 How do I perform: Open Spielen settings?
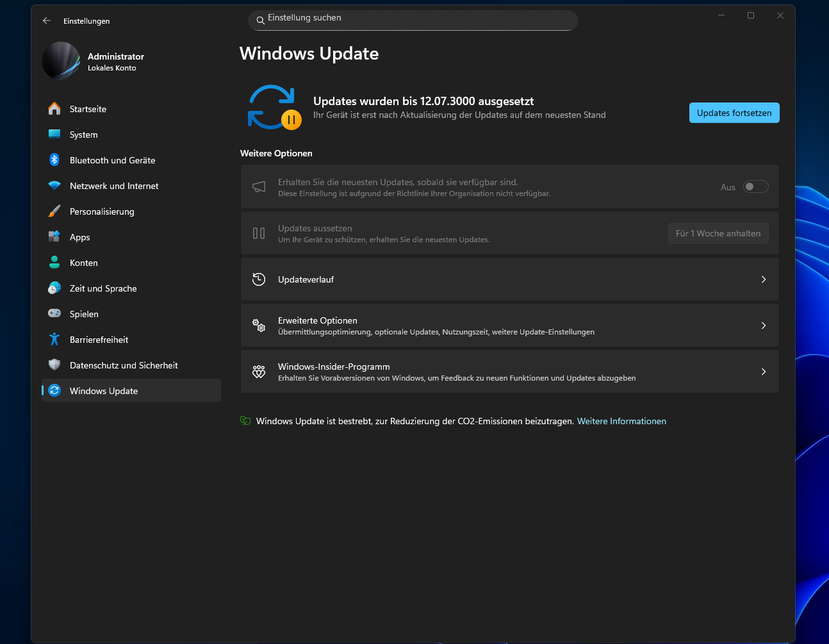(x=131, y=314)
